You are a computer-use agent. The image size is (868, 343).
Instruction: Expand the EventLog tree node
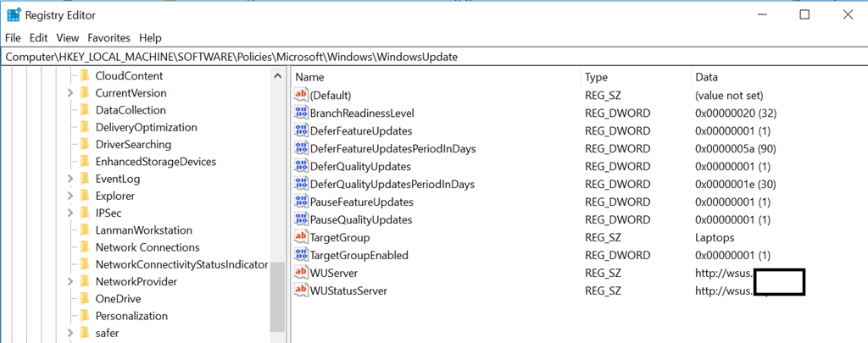click(70, 179)
